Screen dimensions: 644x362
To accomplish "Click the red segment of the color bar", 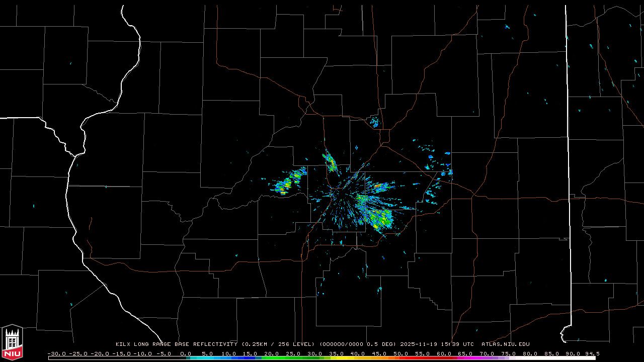I will 425,358.
